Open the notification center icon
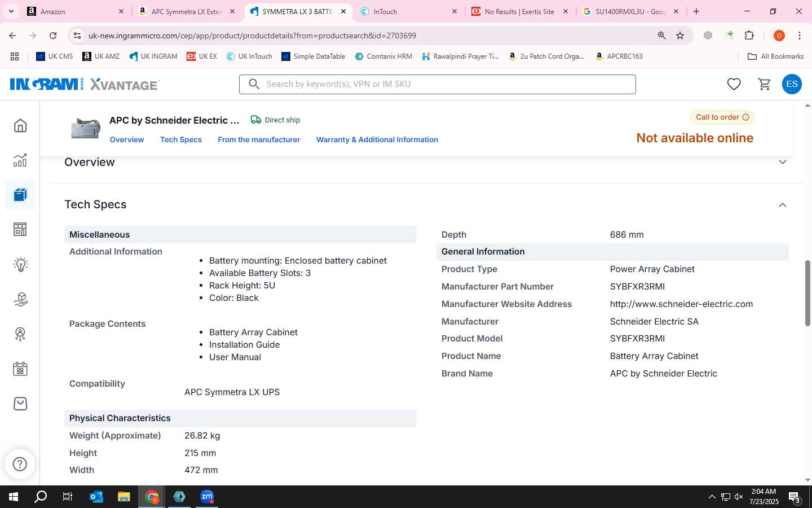This screenshot has width=812, height=508. coord(795,497)
